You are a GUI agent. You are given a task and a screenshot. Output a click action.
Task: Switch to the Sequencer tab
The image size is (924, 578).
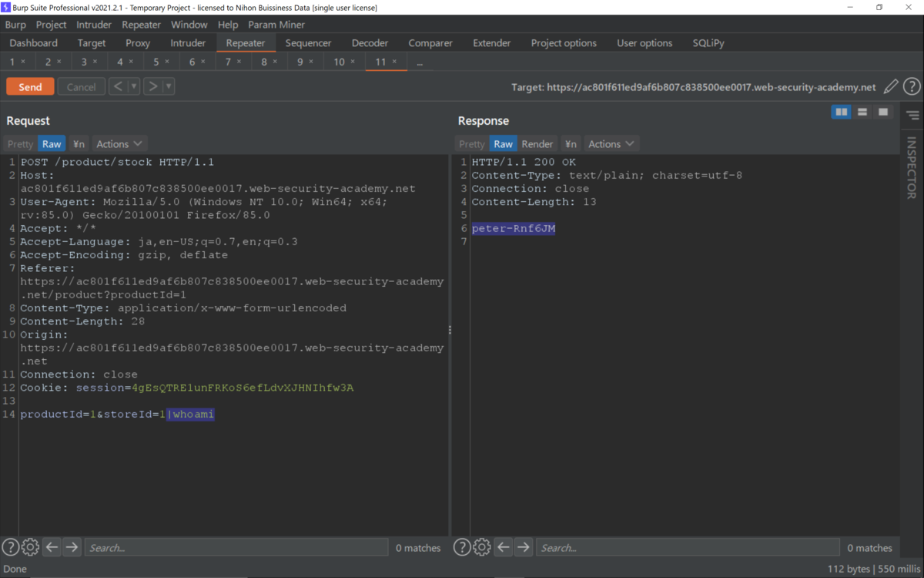[308, 43]
